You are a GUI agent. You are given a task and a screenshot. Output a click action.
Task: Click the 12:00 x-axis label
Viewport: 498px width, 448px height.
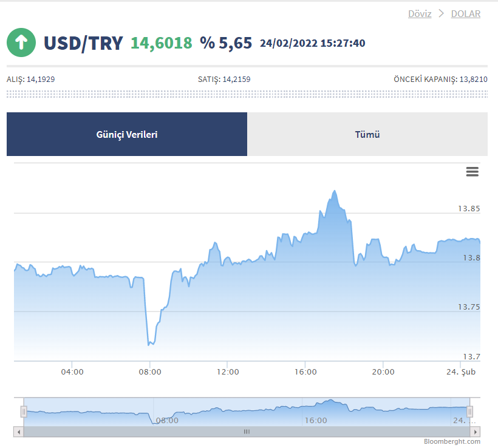pyautogui.click(x=227, y=372)
